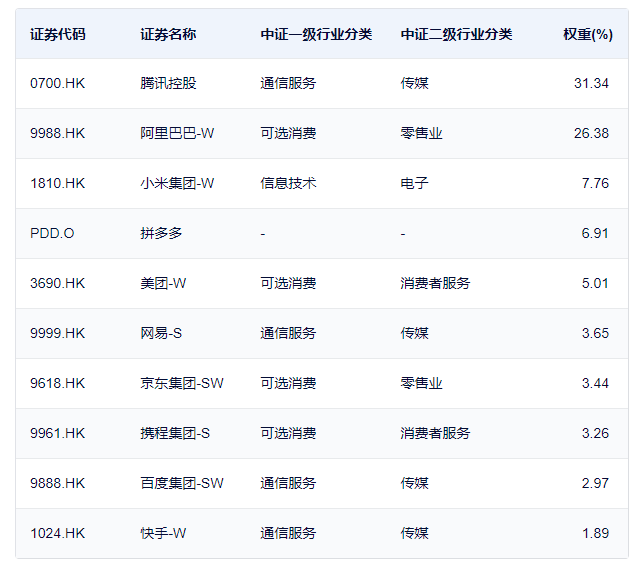
Task: Select 通信服务 in the 快手-W row
Action: [288, 533]
